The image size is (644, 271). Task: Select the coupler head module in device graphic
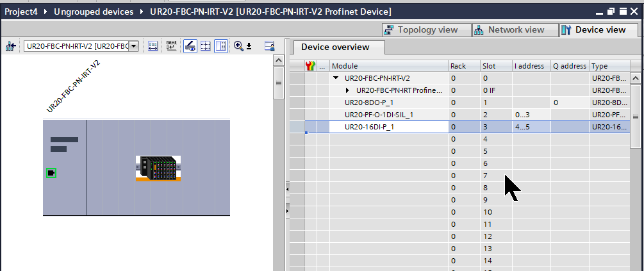[x=65, y=167]
